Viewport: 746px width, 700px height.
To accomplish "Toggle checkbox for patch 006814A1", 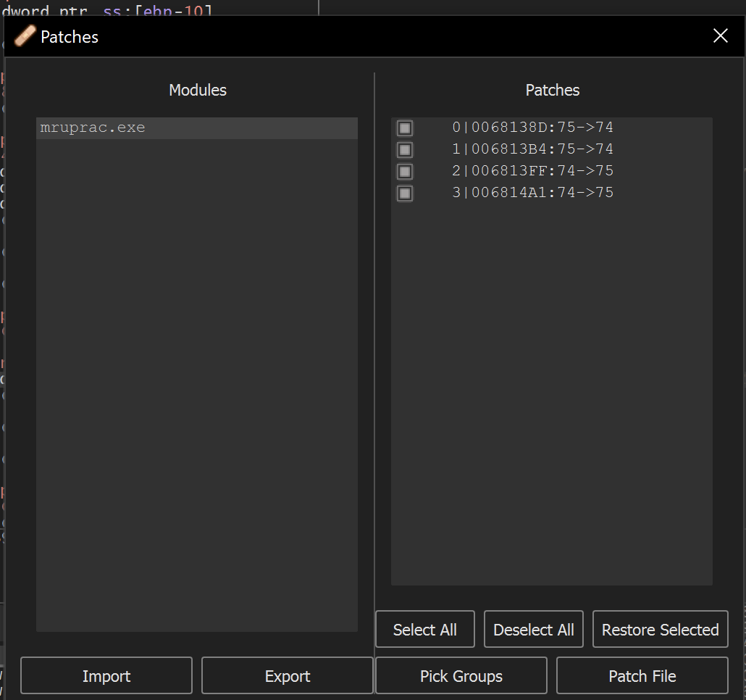I will tap(405, 193).
